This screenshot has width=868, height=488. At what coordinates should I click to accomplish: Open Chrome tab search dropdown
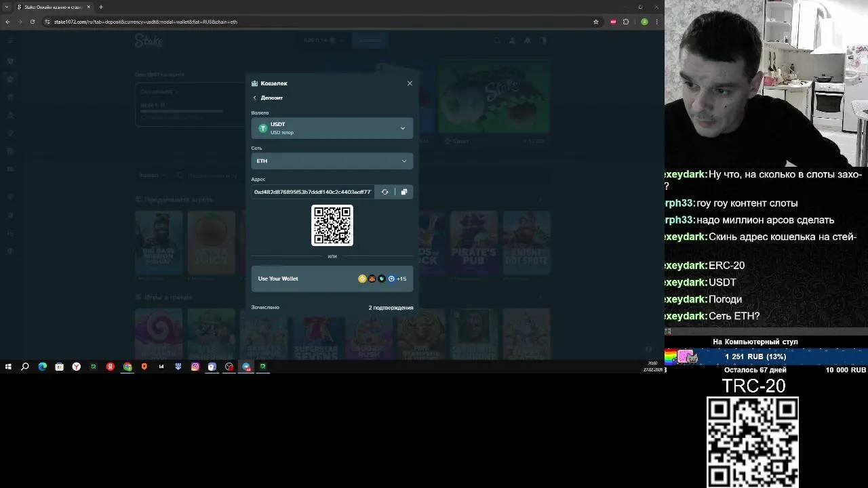(7, 7)
